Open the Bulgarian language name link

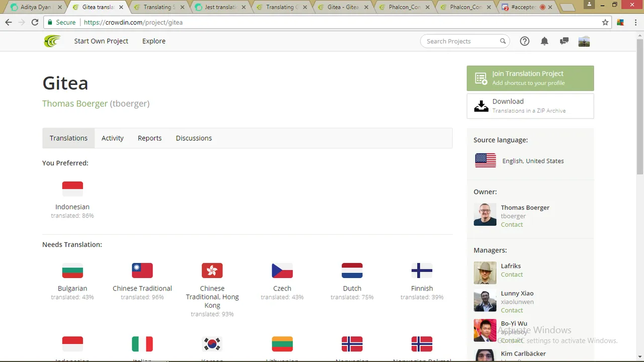pyautogui.click(x=72, y=288)
